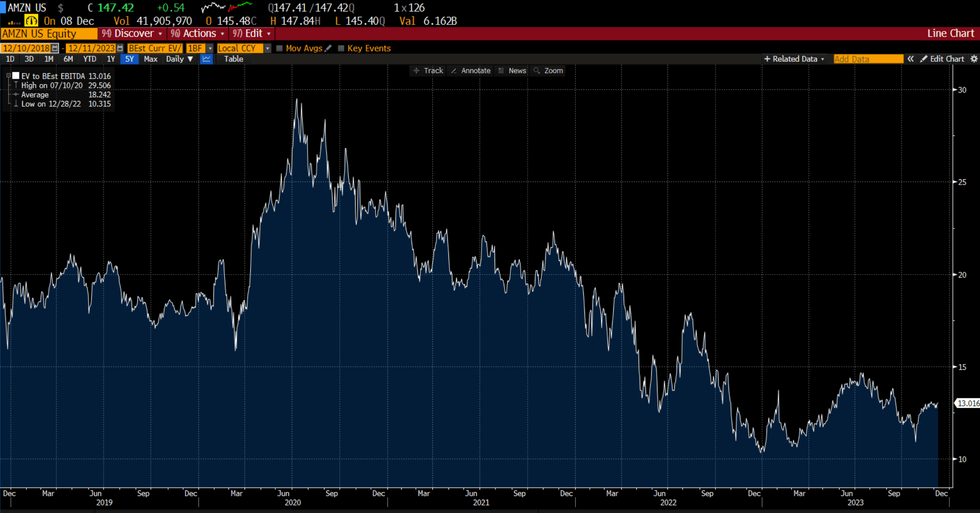This screenshot has width=980, height=513.
Task: Open the Daily frequency dropdown
Action: pos(179,59)
